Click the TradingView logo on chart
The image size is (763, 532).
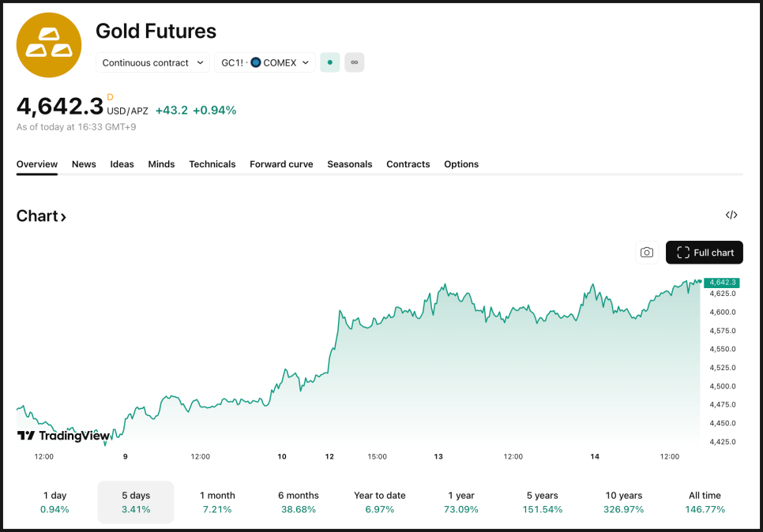point(63,436)
